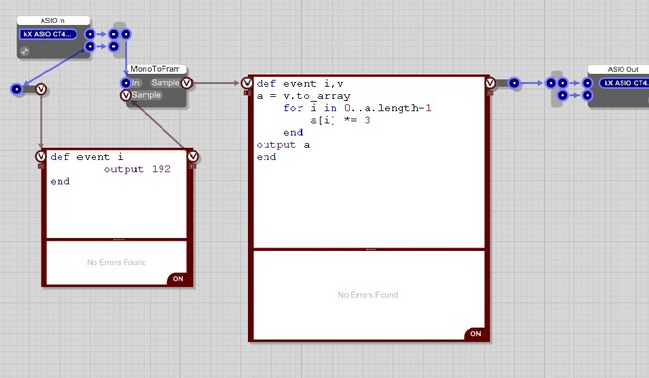
Task: Click the first output connector of ASIO In
Action: 90,34
